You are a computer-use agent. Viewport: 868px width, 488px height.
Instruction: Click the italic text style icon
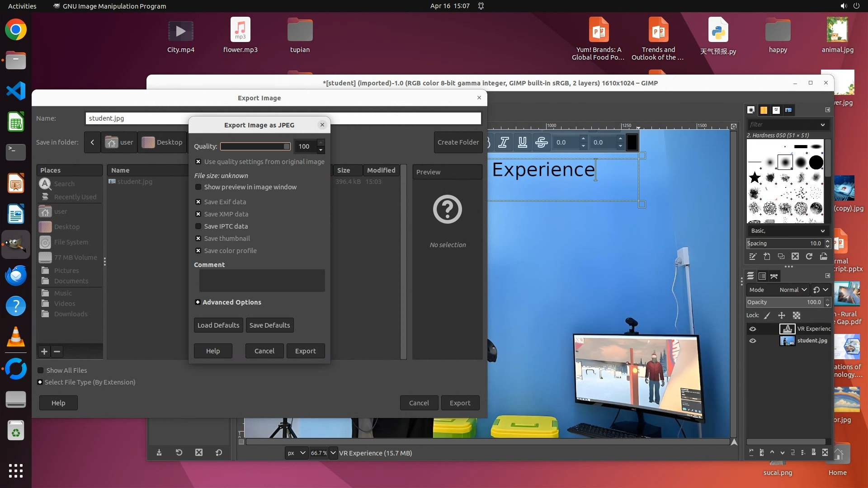pyautogui.click(x=503, y=142)
